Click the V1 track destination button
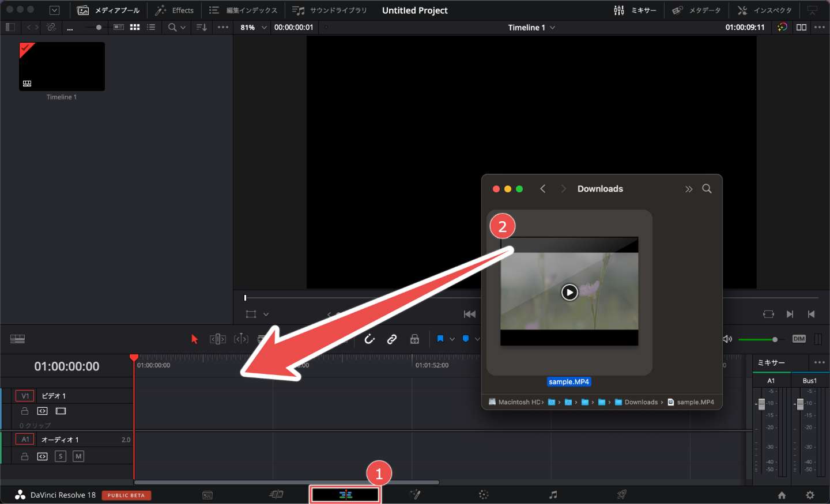Image resolution: width=830 pixels, height=504 pixels. tap(25, 396)
